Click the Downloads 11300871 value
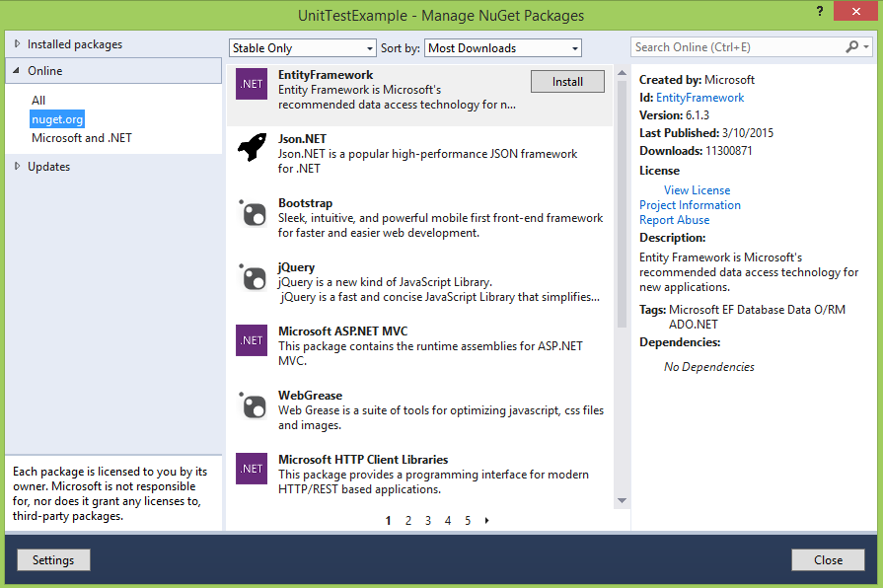Viewport: 883px width, 588px height. 729,150
